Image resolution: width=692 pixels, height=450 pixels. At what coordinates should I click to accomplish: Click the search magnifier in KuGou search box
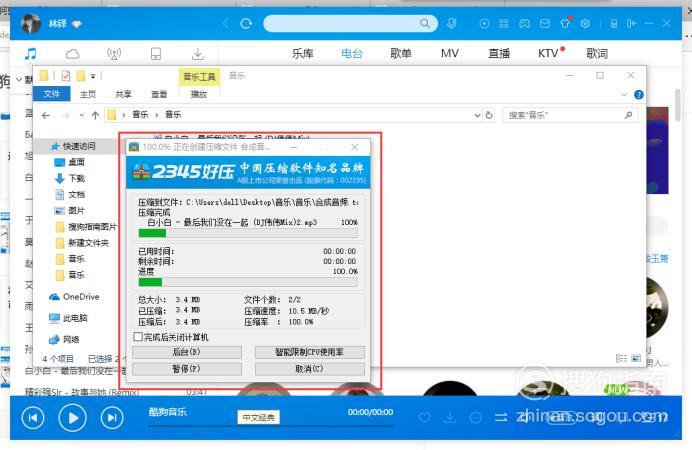(425, 23)
